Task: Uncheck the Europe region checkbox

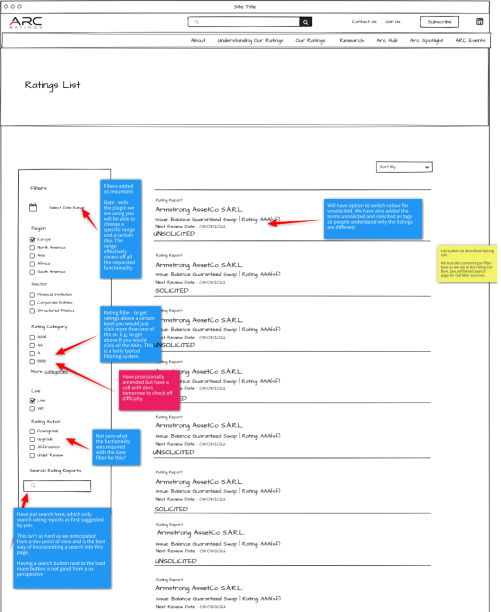Action: pos(32,239)
